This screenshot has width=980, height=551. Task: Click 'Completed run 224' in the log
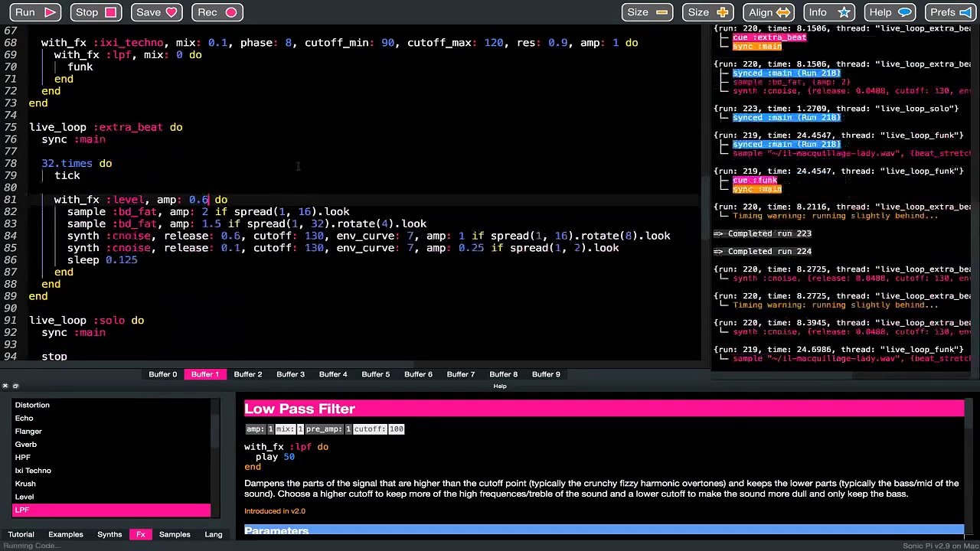tap(763, 251)
